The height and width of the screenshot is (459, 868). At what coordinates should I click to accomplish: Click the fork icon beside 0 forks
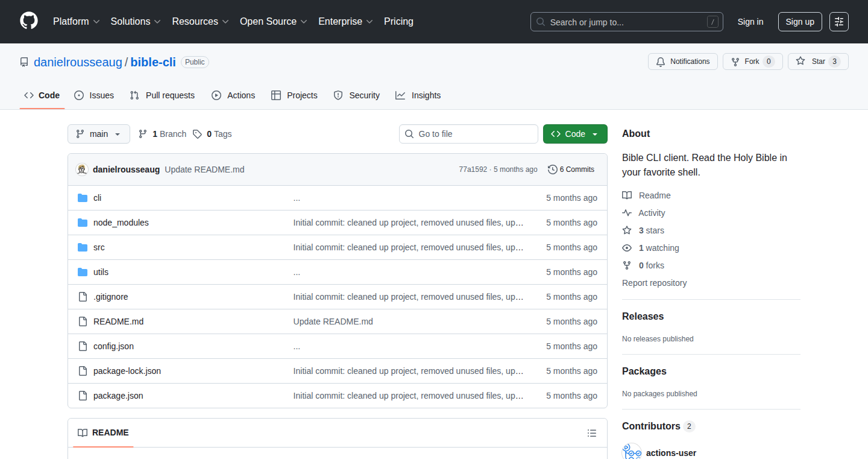tap(627, 265)
